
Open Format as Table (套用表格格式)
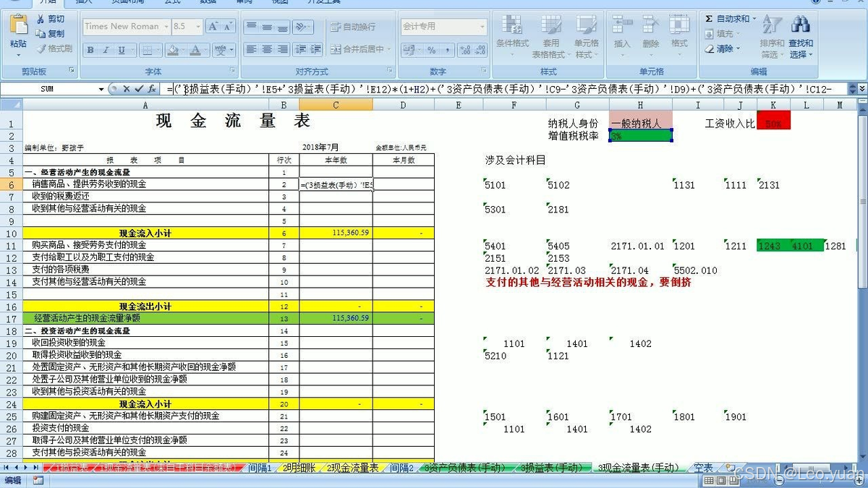click(550, 36)
